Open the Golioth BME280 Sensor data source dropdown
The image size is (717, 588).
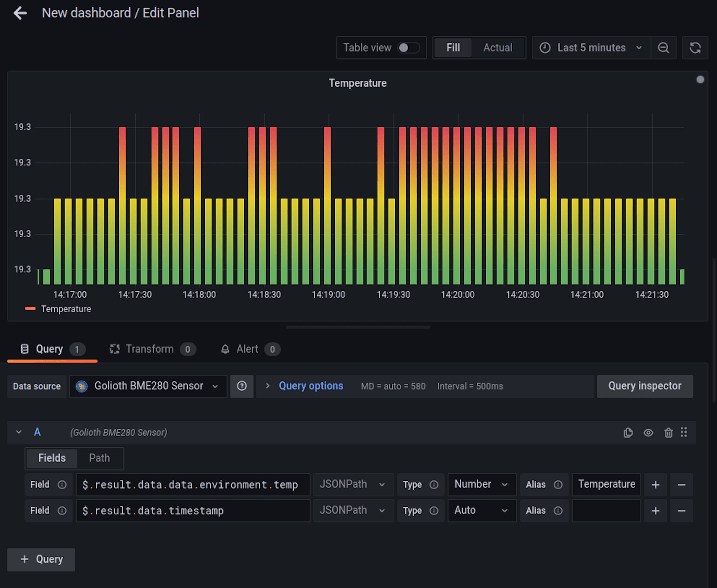(x=148, y=386)
